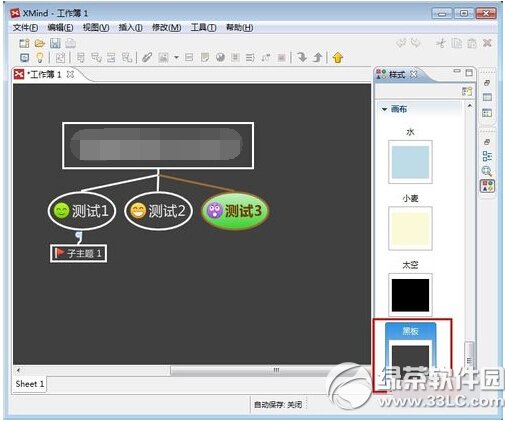505x421 pixels.
Task: Apply the 水 light blue canvas style
Action: (x=410, y=162)
